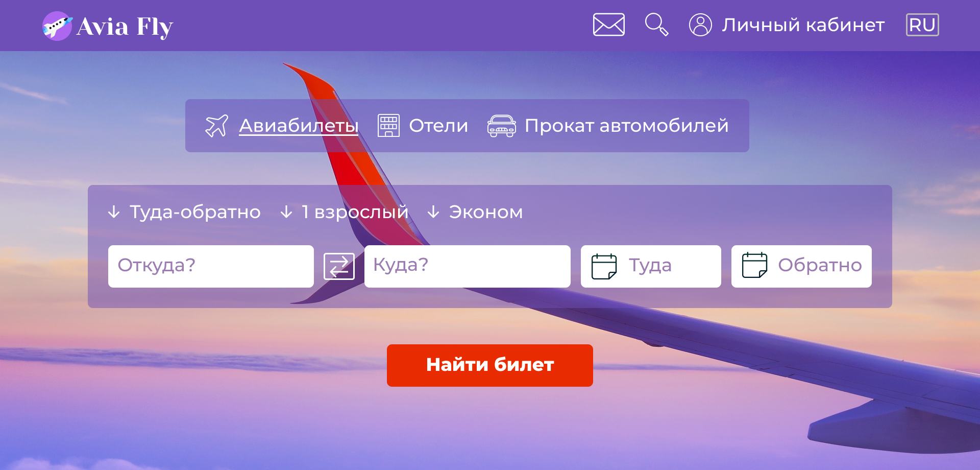Swap origin and destination cities
This screenshot has height=470, width=980.
tap(339, 266)
